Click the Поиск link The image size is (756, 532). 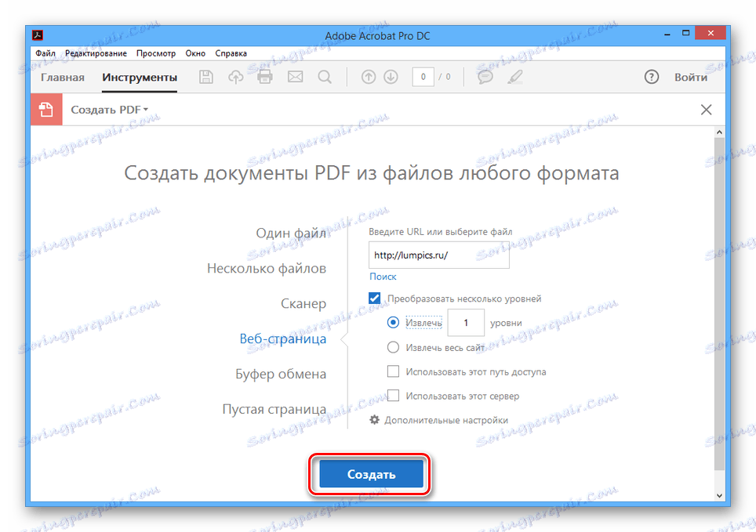[383, 276]
